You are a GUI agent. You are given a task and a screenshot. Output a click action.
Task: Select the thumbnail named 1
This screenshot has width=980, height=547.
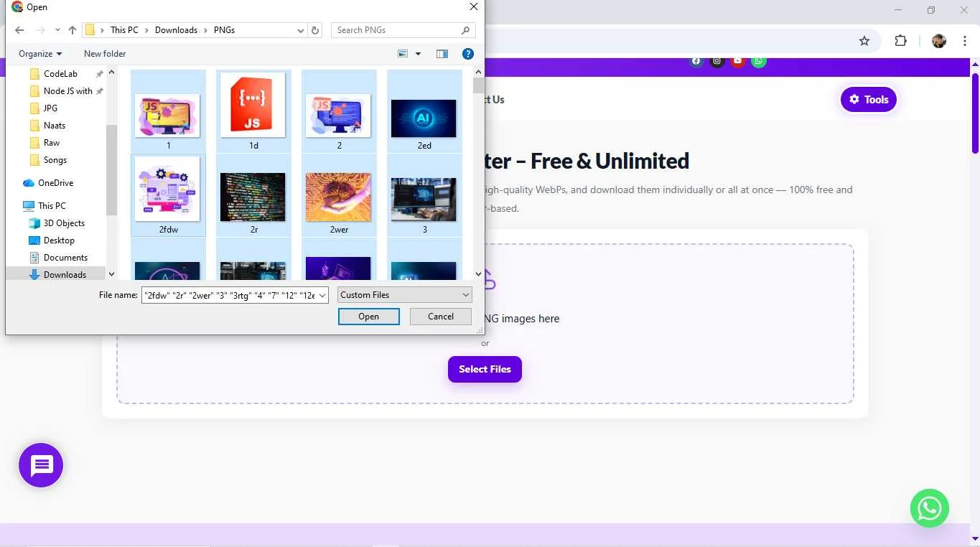[x=169, y=111]
